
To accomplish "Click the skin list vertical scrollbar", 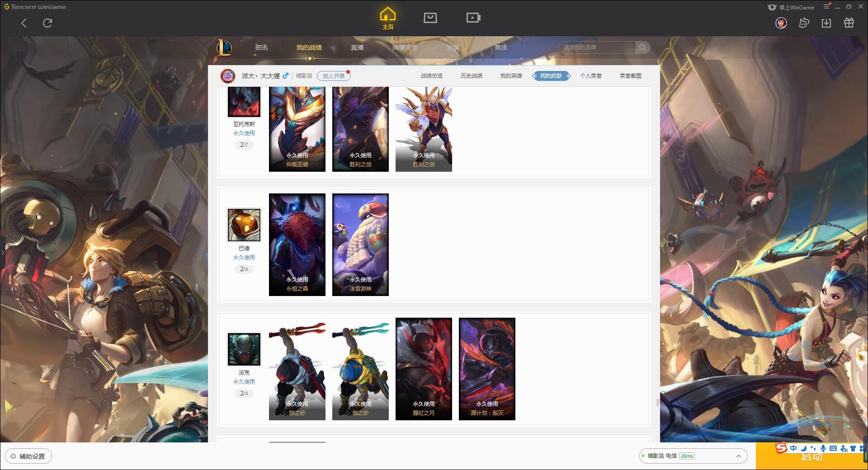I will click(x=657, y=402).
